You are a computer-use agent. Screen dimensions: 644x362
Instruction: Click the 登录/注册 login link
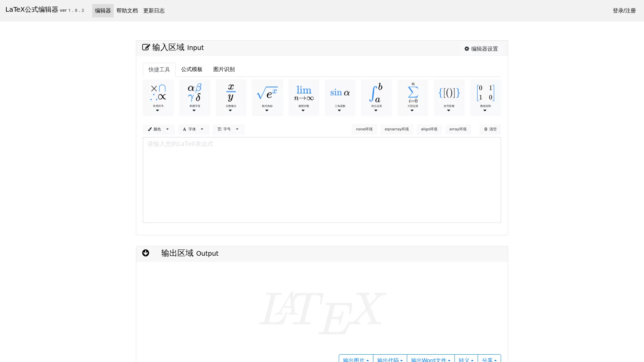(x=624, y=10)
